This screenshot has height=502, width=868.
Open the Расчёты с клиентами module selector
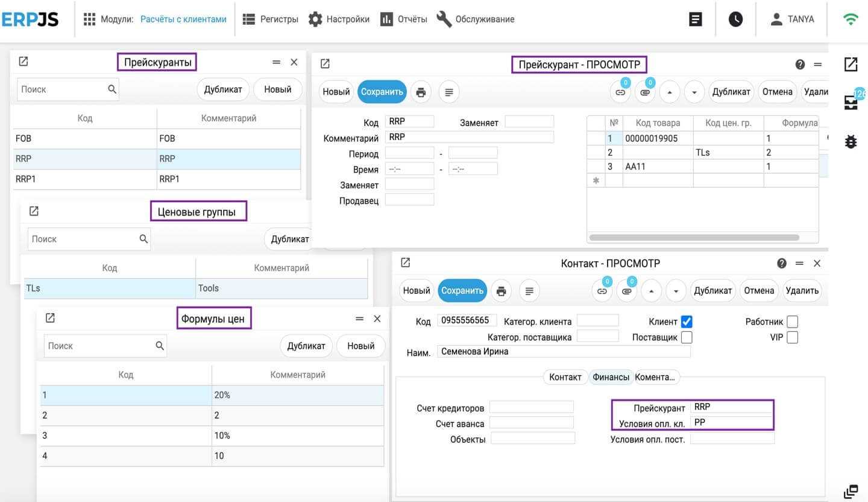[x=183, y=19]
